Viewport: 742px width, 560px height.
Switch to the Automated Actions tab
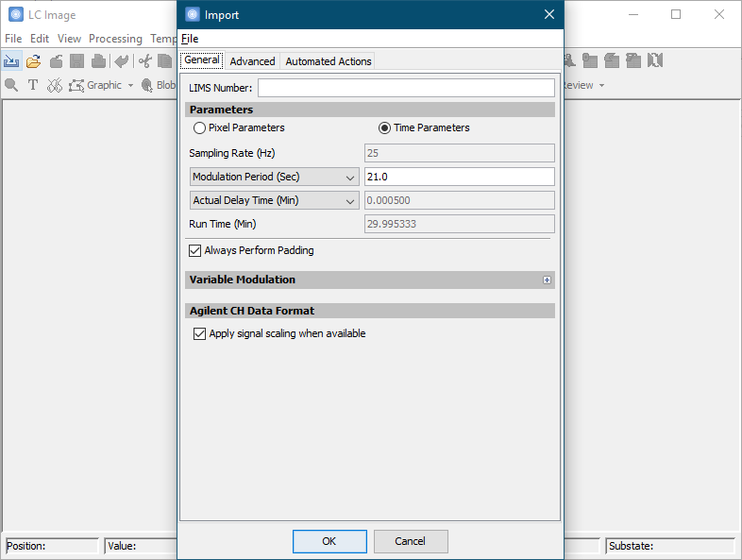pos(328,61)
